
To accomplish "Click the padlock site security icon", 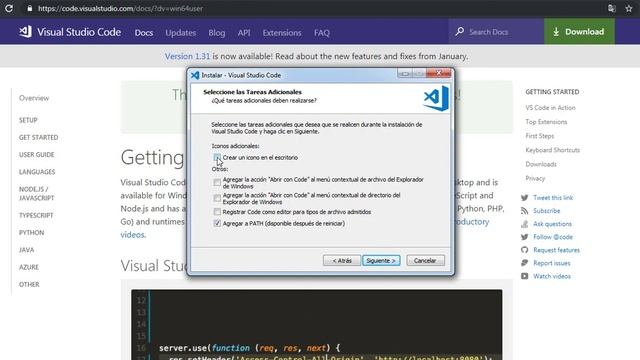I will pyautogui.click(x=29, y=8).
